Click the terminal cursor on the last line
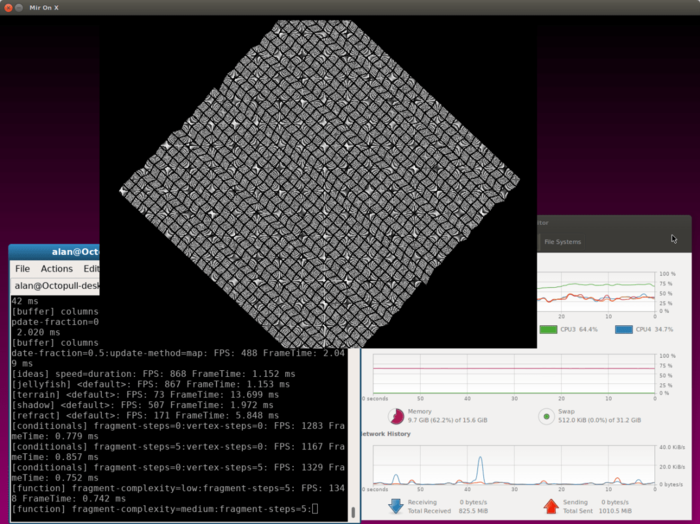 (315, 510)
